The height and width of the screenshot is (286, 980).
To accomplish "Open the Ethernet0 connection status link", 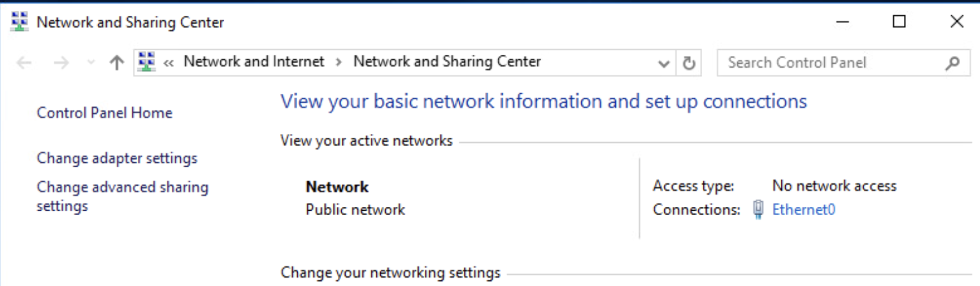I will pyautogui.click(x=803, y=209).
